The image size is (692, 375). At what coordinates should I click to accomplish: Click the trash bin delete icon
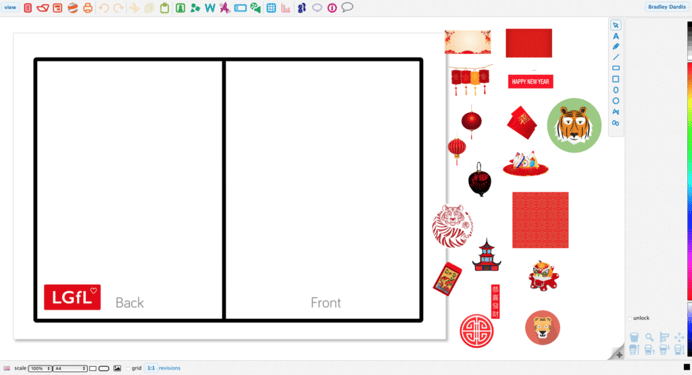[634, 338]
